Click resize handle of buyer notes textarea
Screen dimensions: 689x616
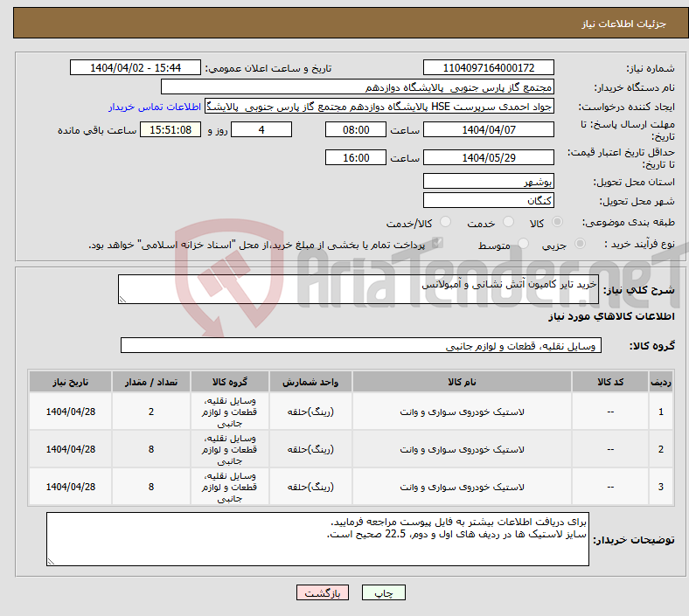pyautogui.click(x=51, y=562)
